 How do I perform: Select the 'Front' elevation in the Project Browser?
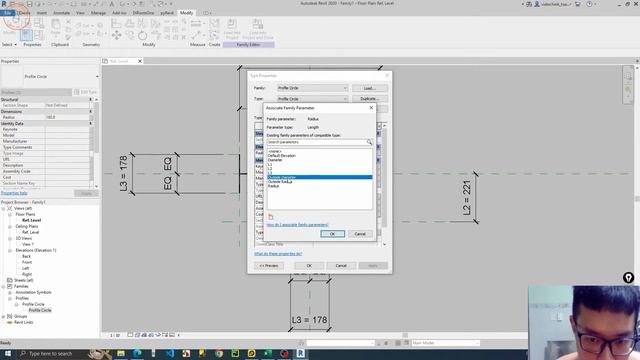click(x=27, y=262)
